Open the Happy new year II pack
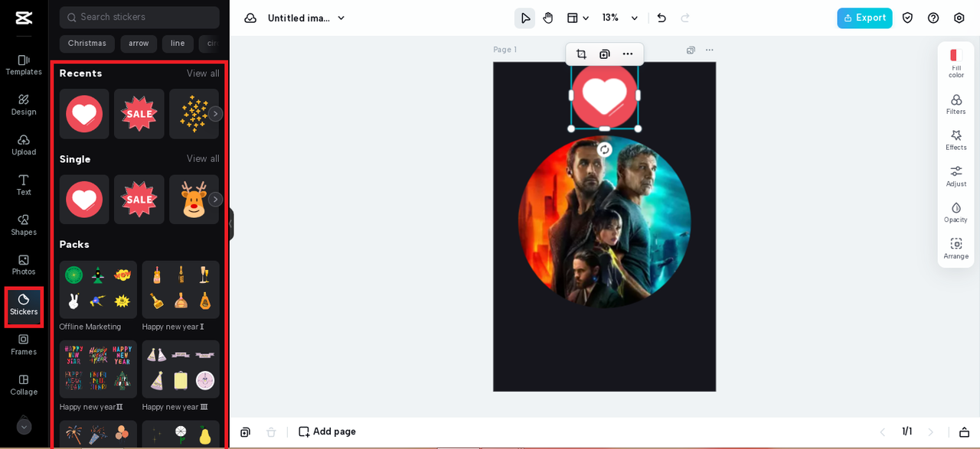Screen dimensions: 980x449 click(x=98, y=369)
